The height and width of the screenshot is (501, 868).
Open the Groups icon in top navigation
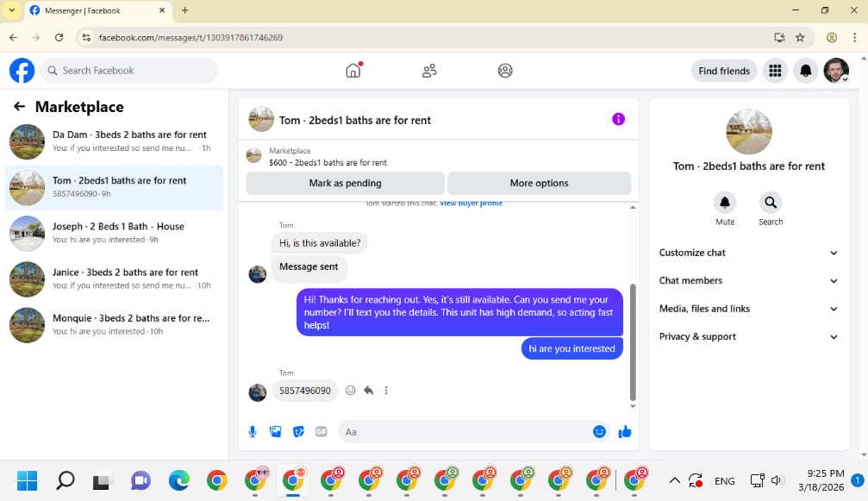505,71
